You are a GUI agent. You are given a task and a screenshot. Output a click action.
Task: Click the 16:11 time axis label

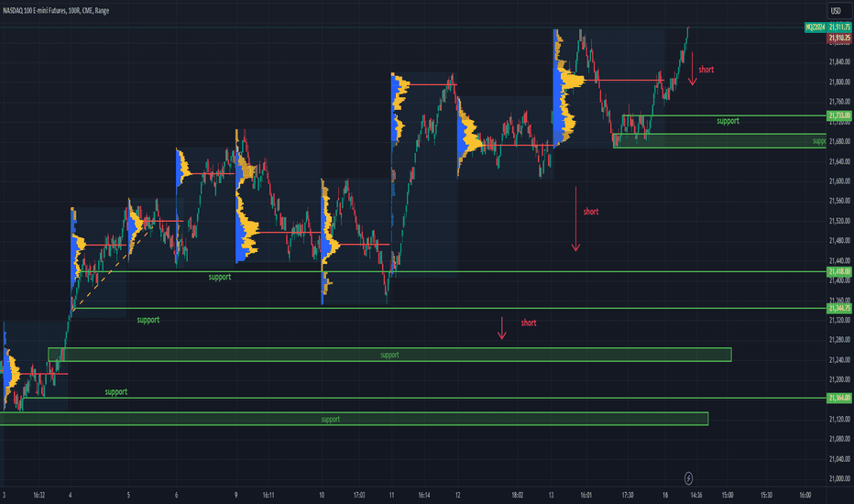(268, 495)
